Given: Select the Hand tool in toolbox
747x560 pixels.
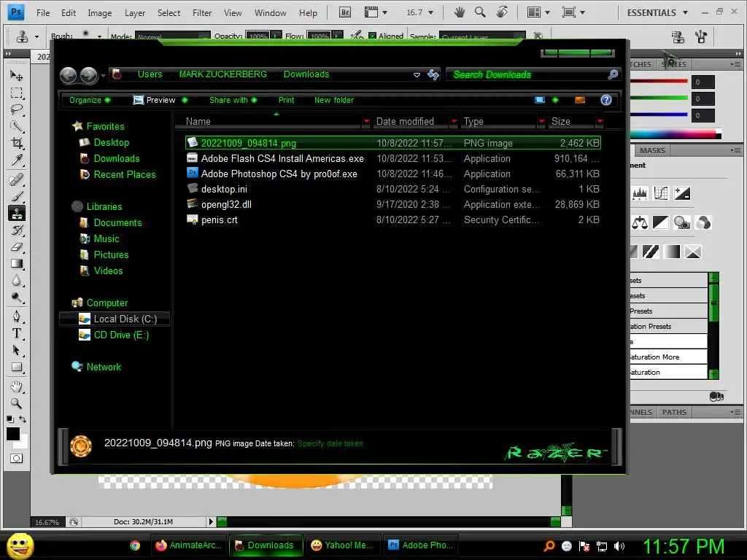Looking at the screenshot, I should 16,386.
